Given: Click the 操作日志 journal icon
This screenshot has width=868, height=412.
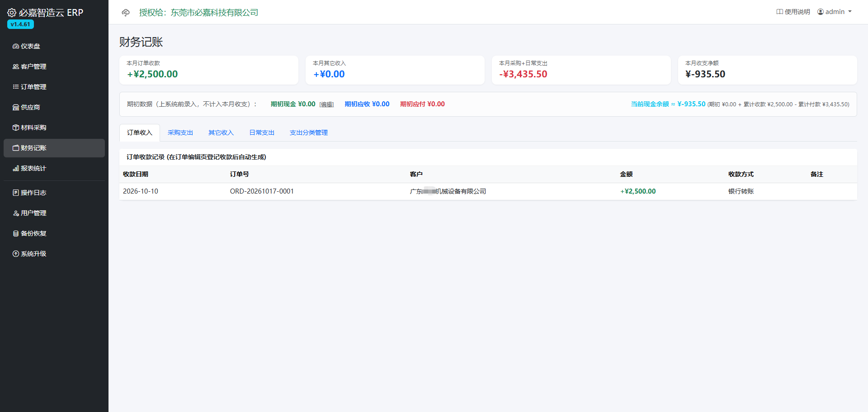Looking at the screenshot, I should click(16, 193).
